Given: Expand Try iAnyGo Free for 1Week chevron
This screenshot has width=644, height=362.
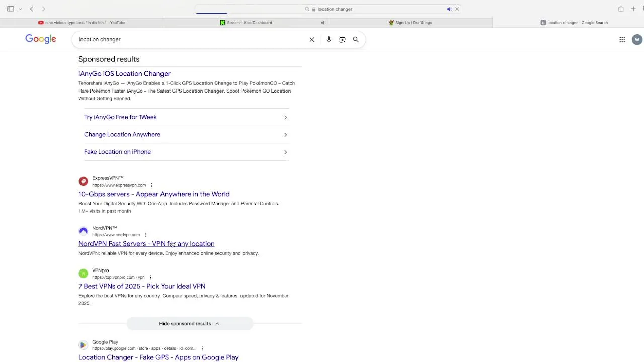Looking at the screenshot, I should click(285, 117).
